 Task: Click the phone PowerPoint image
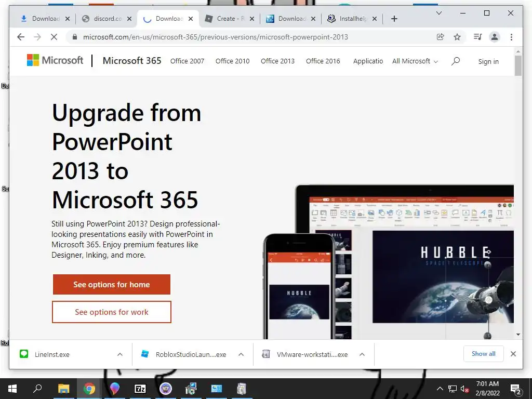(299, 286)
